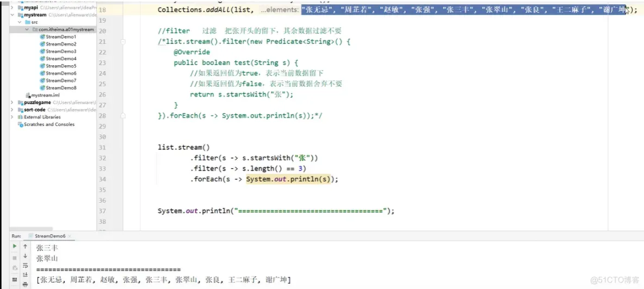Select the mystream.iml file

pyautogui.click(x=42, y=95)
